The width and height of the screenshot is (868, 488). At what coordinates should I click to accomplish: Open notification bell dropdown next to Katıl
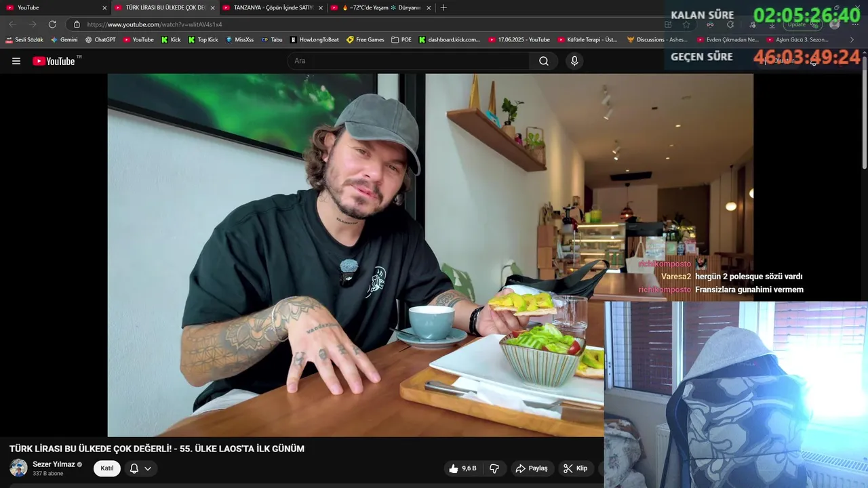[x=140, y=468]
